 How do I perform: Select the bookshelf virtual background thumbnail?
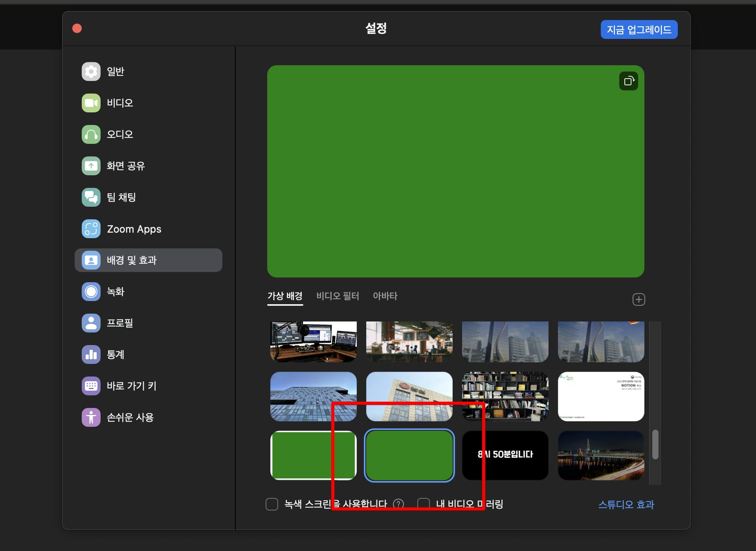pyautogui.click(x=505, y=396)
